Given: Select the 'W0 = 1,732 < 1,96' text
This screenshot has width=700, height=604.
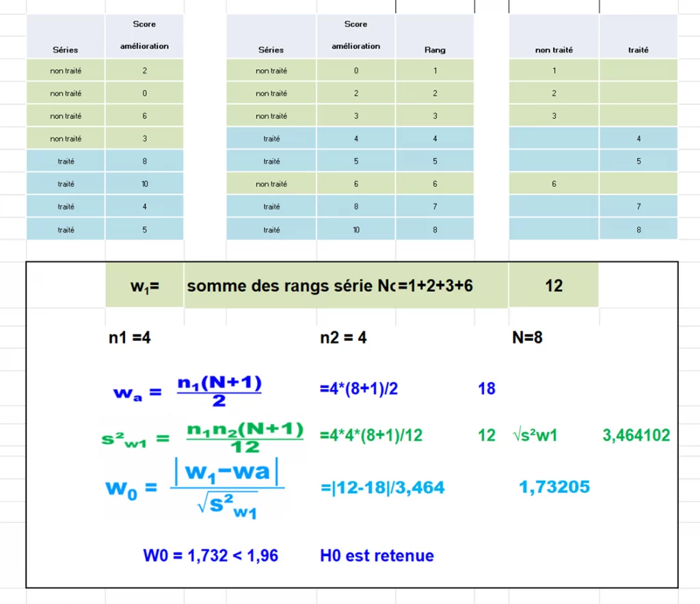Looking at the screenshot, I should [x=211, y=555].
